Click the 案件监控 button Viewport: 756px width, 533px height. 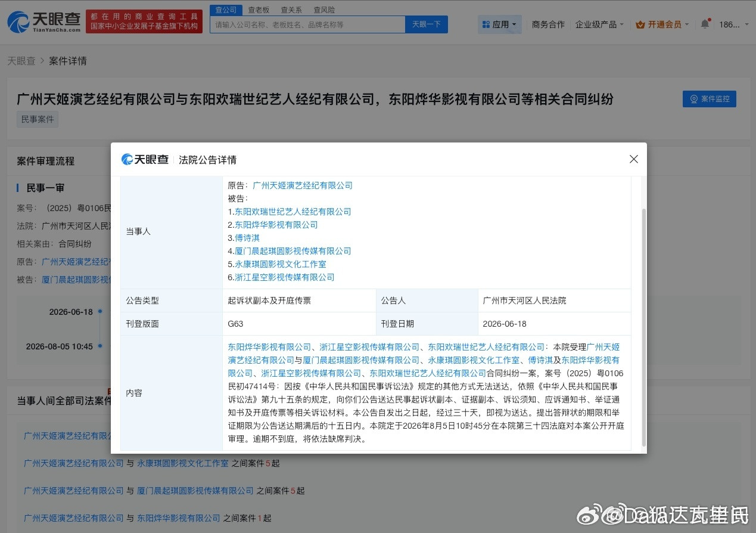710,99
